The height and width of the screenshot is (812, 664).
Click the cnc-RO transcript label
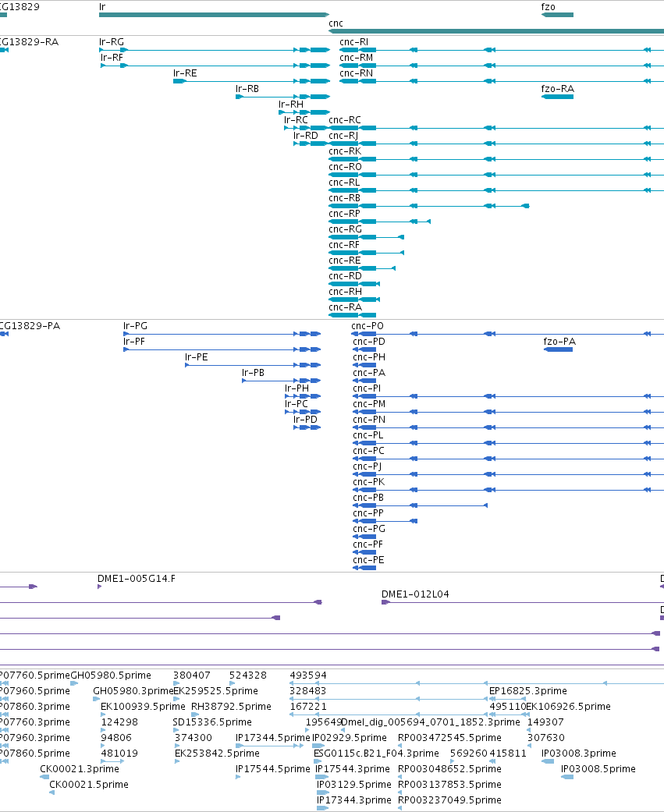[345, 166]
